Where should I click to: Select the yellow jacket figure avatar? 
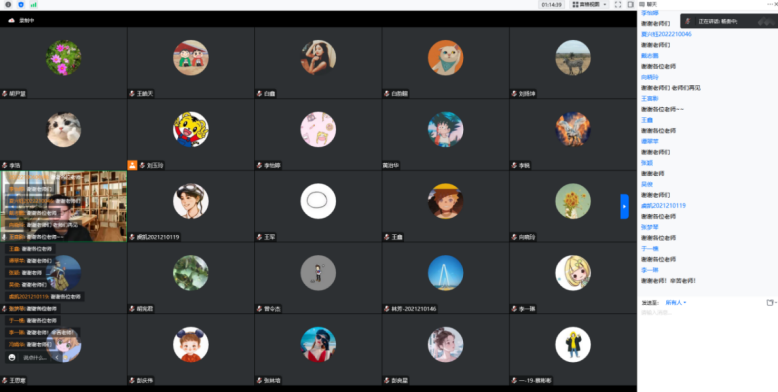(x=573, y=344)
